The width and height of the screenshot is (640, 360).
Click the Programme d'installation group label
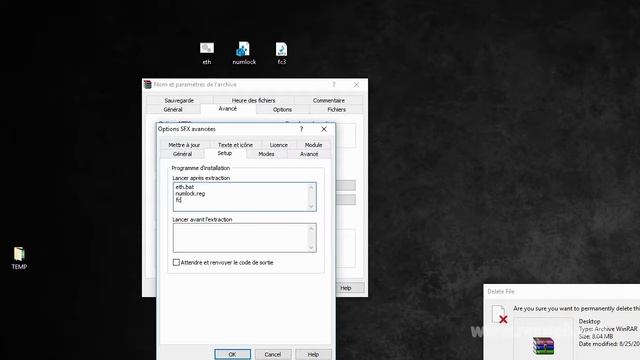click(200, 168)
